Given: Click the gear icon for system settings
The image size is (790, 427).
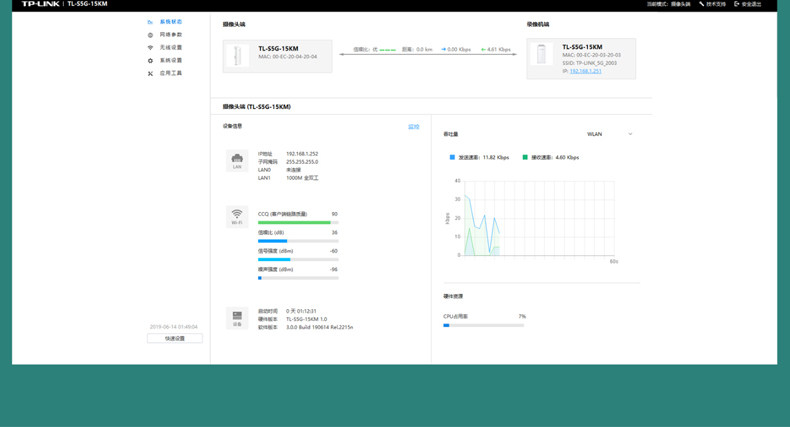Looking at the screenshot, I should [x=150, y=60].
